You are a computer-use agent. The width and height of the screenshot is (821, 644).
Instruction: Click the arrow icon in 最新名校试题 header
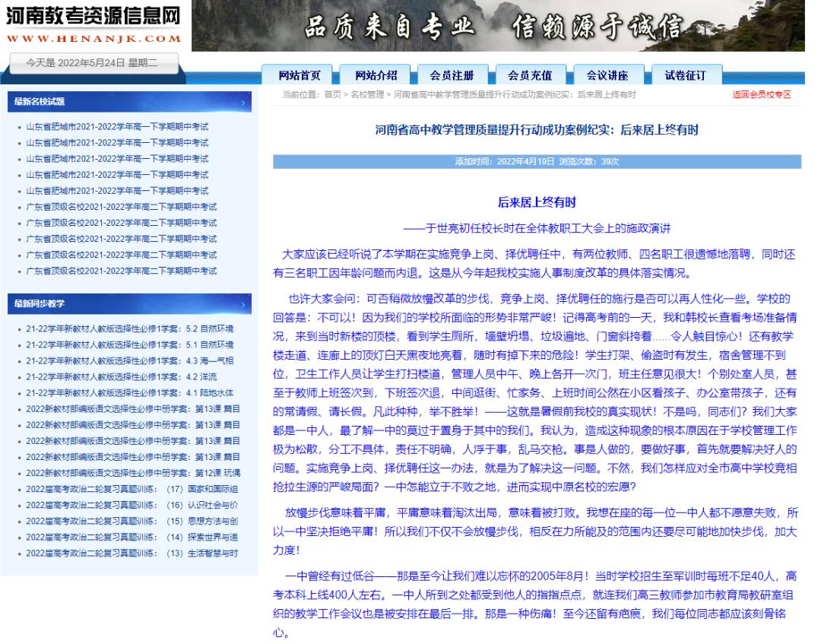(x=243, y=103)
